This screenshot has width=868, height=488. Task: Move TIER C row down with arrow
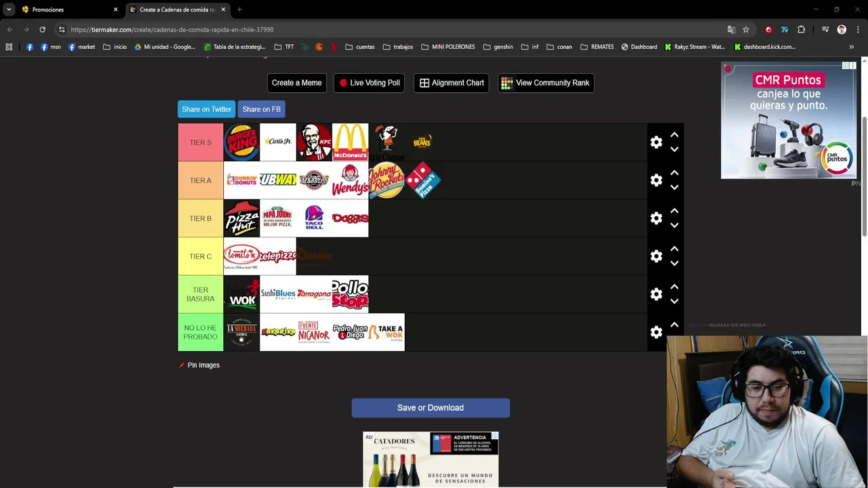(674, 263)
